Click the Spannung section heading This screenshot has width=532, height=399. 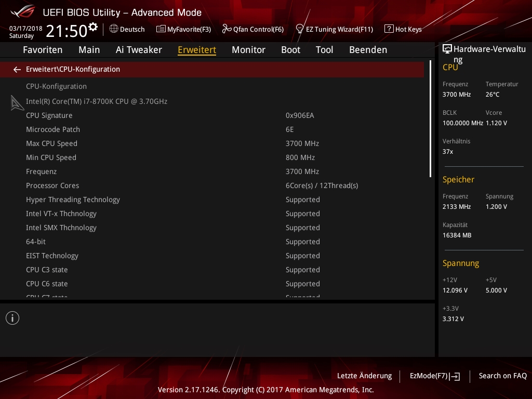pyautogui.click(x=461, y=263)
